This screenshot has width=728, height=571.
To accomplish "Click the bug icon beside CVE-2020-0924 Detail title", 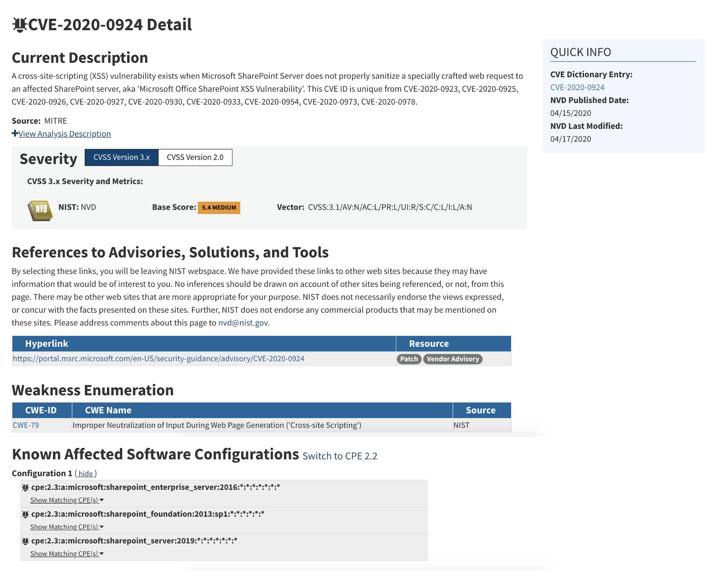I will pyautogui.click(x=20, y=25).
